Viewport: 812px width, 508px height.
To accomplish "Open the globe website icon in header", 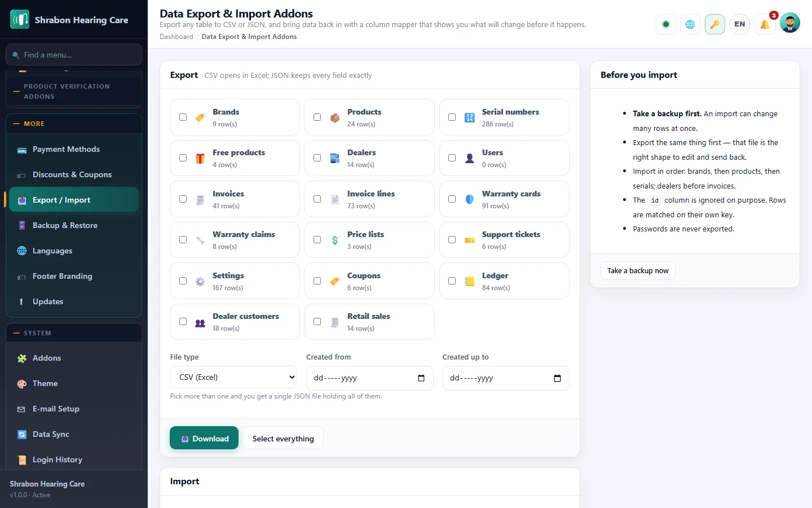I will click(x=690, y=24).
